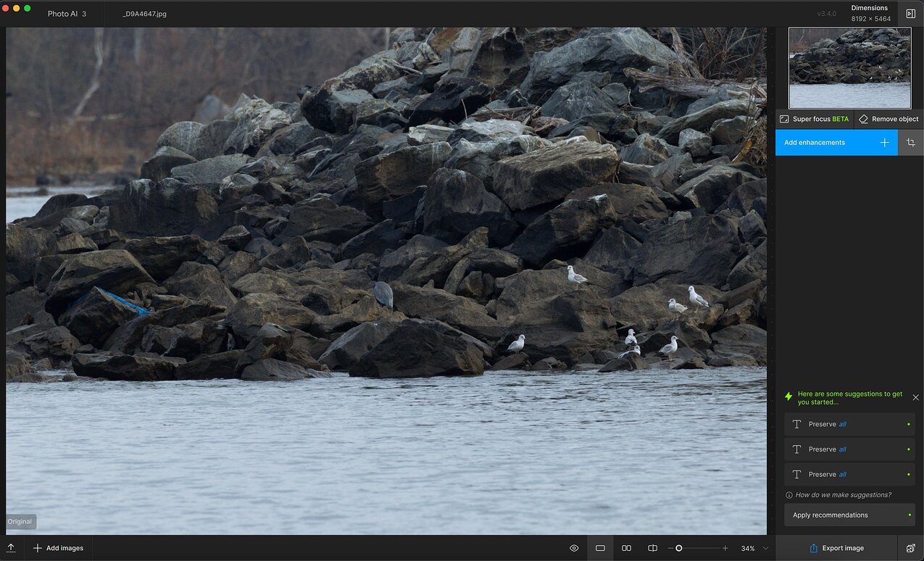Open the 34% zoom level dropdown
The height and width of the screenshot is (561, 924).
(752, 549)
